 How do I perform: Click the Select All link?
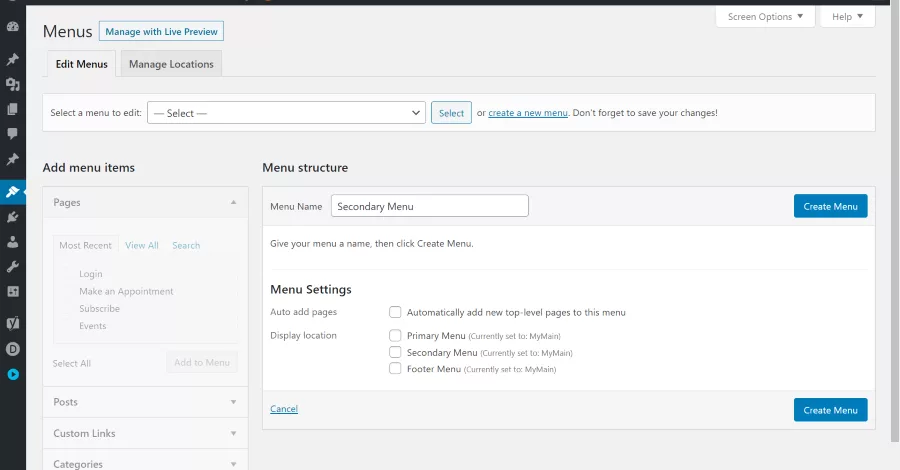(72, 363)
